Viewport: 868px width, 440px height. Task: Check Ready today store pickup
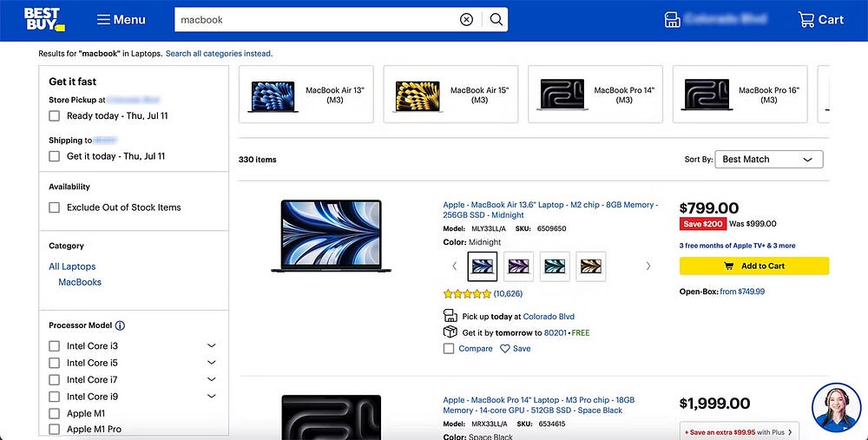pyautogui.click(x=54, y=116)
